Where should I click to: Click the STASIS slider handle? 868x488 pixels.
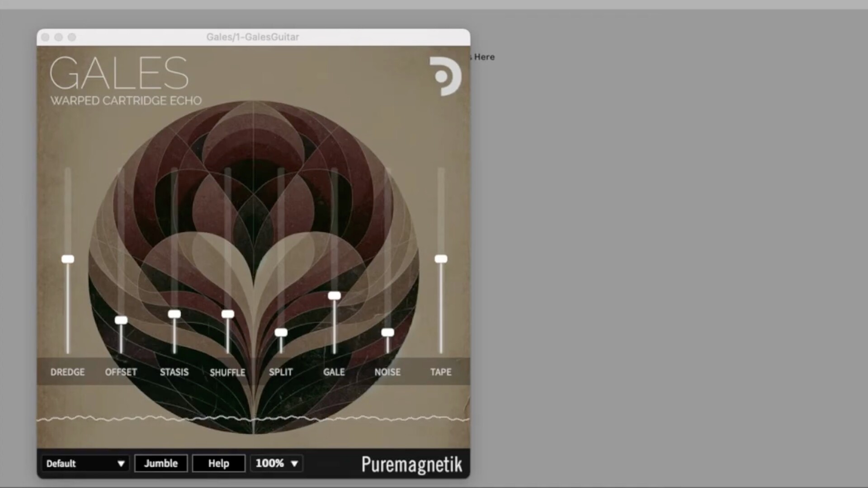pos(175,314)
